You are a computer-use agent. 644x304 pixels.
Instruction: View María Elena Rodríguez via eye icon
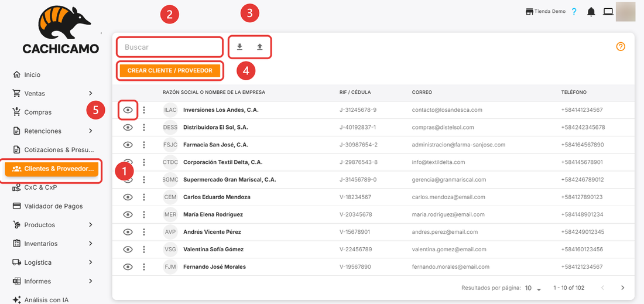coord(128,214)
